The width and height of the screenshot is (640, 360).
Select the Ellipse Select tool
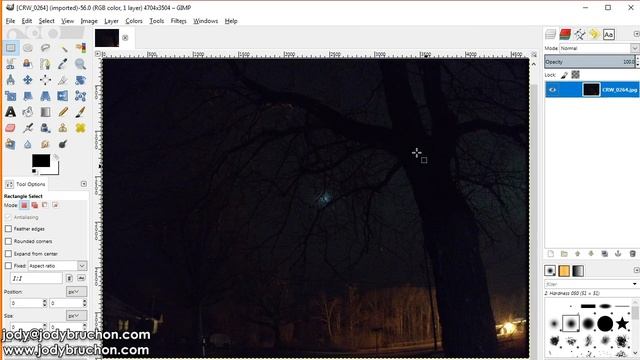(x=28, y=48)
